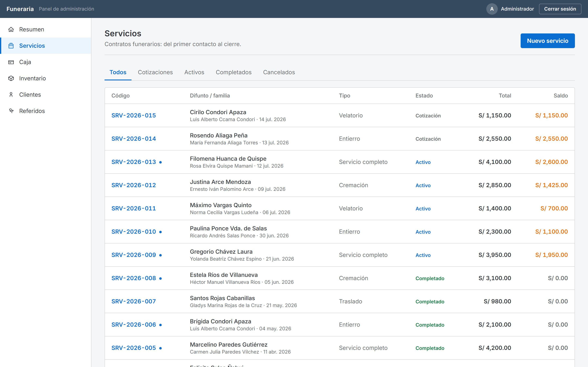Viewport: 588px width, 367px height.
Task: Open Caja via its card icon
Action: (11, 62)
